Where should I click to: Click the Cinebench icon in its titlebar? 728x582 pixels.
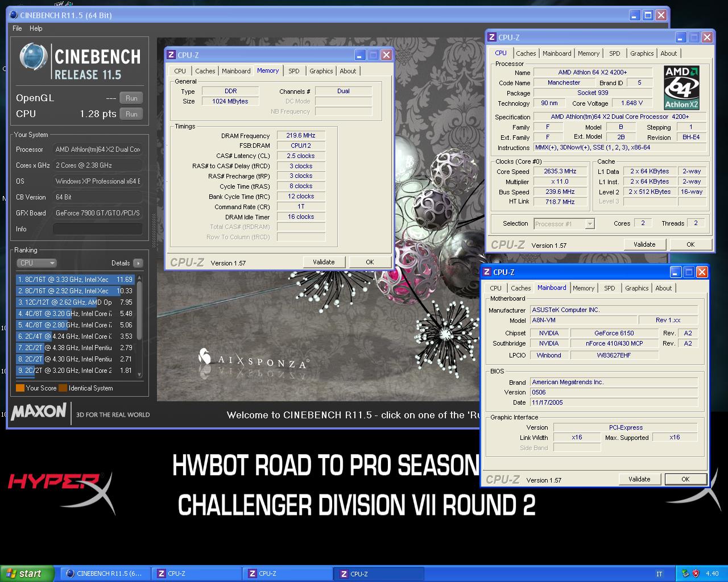[x=14, y=15]
